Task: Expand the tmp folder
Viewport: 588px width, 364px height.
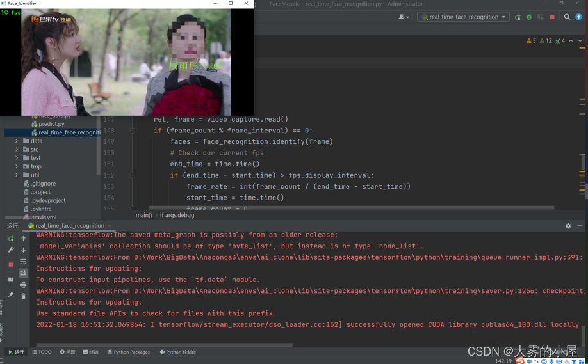Action: [x=17, y=166]
